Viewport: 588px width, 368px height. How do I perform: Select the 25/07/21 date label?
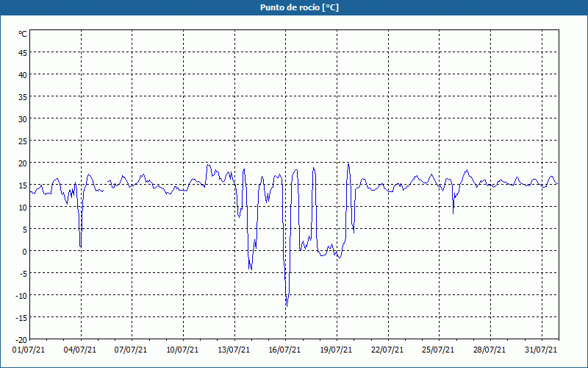click(438, 350)
